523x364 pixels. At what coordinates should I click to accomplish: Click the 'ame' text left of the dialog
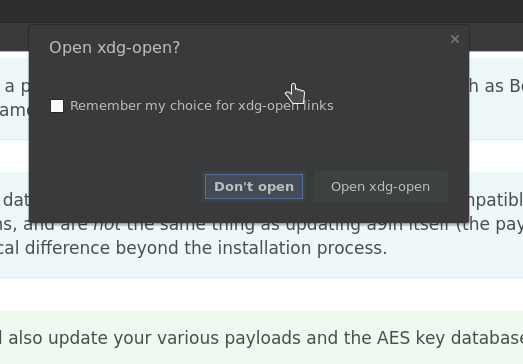pos(14,110)
